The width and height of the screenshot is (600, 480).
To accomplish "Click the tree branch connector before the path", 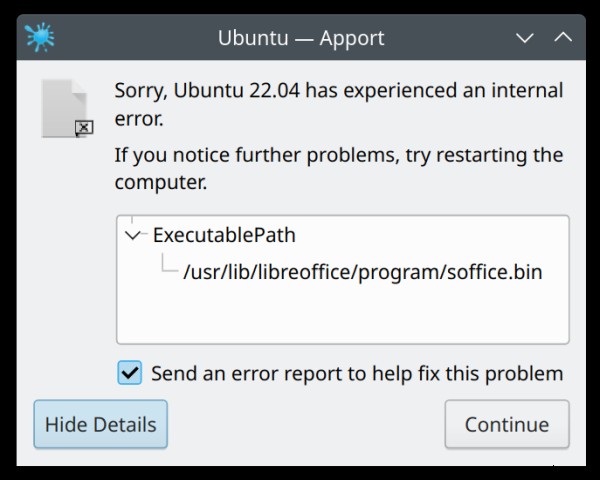I will point(169,263).
